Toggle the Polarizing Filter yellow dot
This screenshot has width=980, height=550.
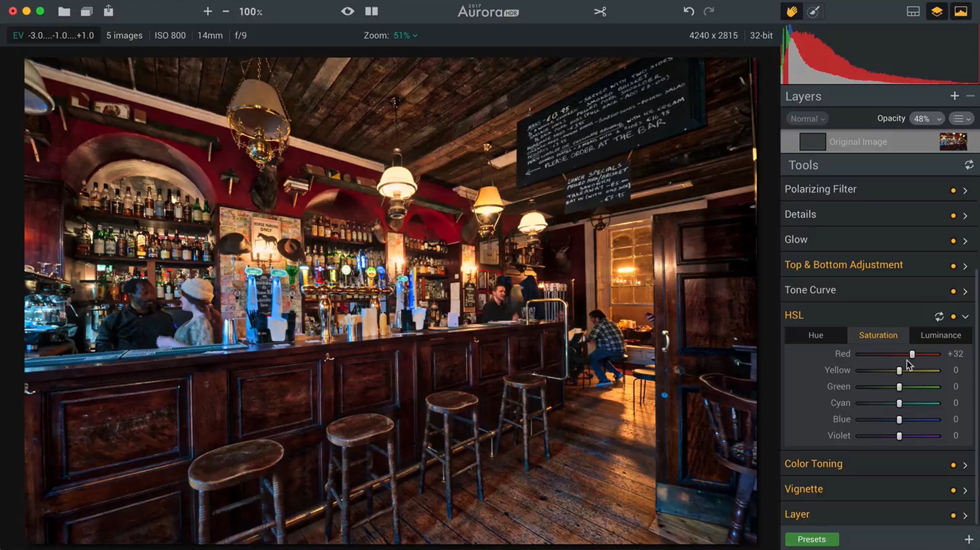[x=953, y=190]
